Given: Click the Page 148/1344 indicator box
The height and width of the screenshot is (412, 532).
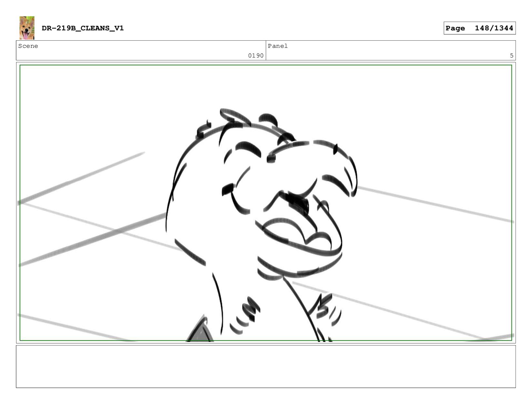Looking at the screenshot, I should point(479,28).
